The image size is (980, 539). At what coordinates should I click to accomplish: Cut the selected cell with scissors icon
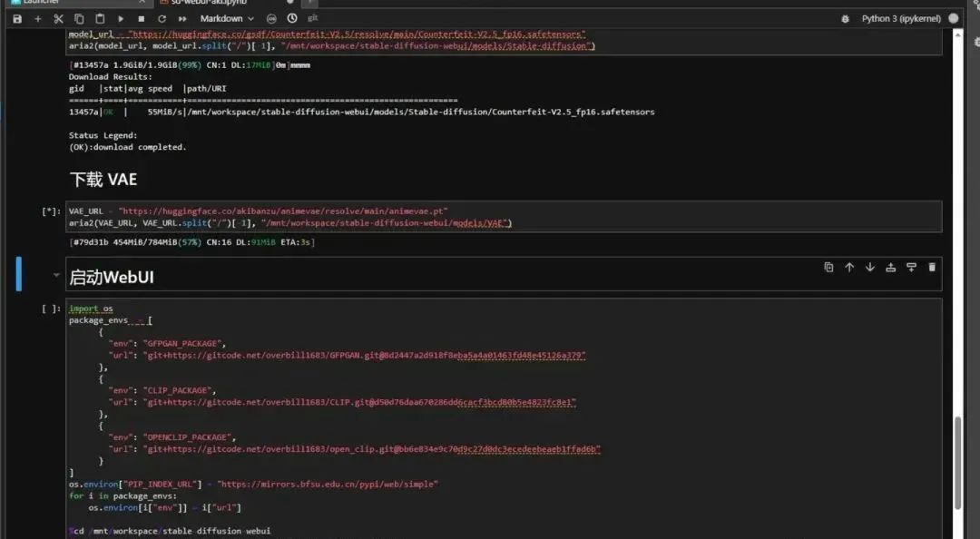pos(58,19)
